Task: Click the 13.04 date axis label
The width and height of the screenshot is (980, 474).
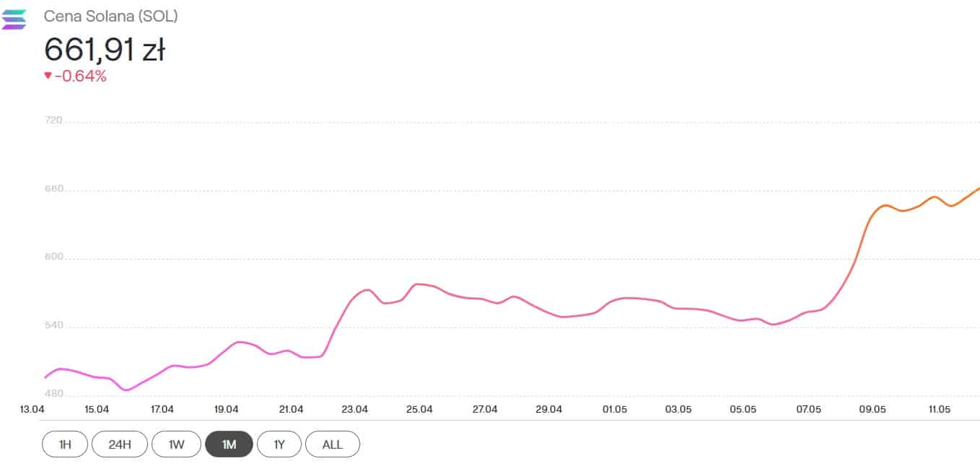Action: pos(32,409)
